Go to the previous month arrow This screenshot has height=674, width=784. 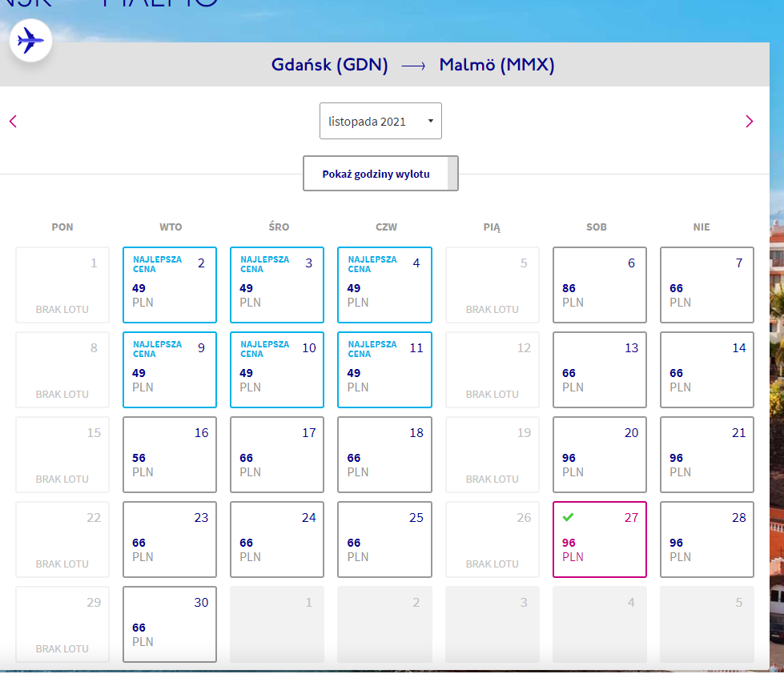tap(14, 122)
